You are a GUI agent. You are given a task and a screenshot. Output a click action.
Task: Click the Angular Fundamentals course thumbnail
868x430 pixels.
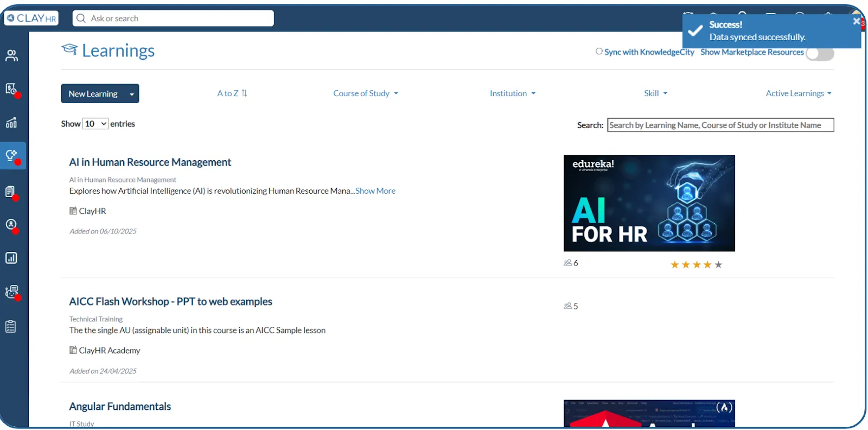click(649, 413)
